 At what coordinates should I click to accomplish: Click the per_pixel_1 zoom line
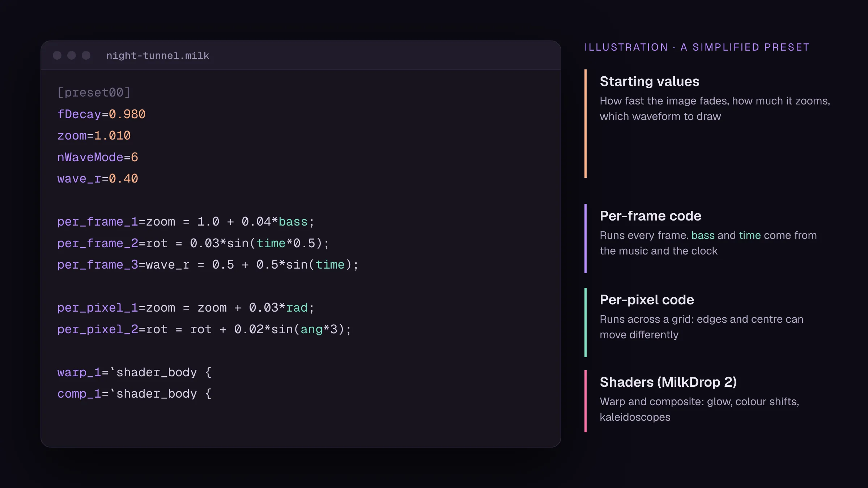pos(186,308)
